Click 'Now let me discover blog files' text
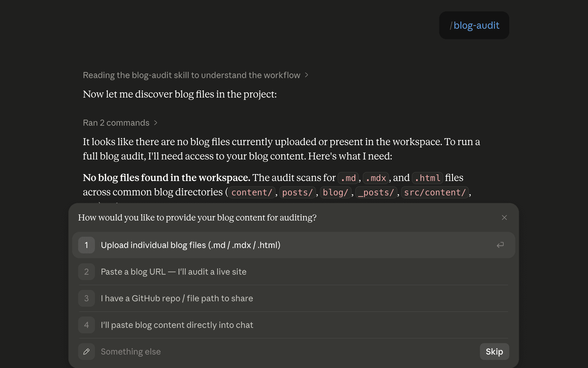Viewport: 588px width, 368px height. [x=180, y=94]
